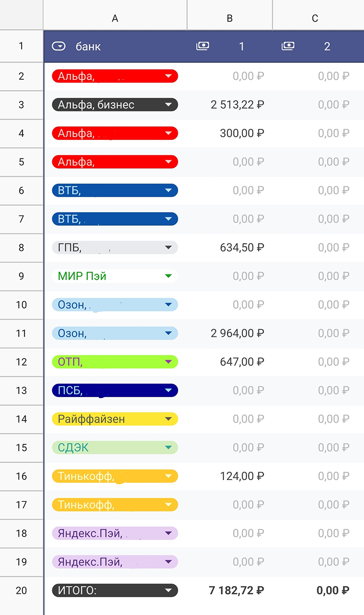
Task: Click the ОТП green chip
Action: click(x=115, y=362)
